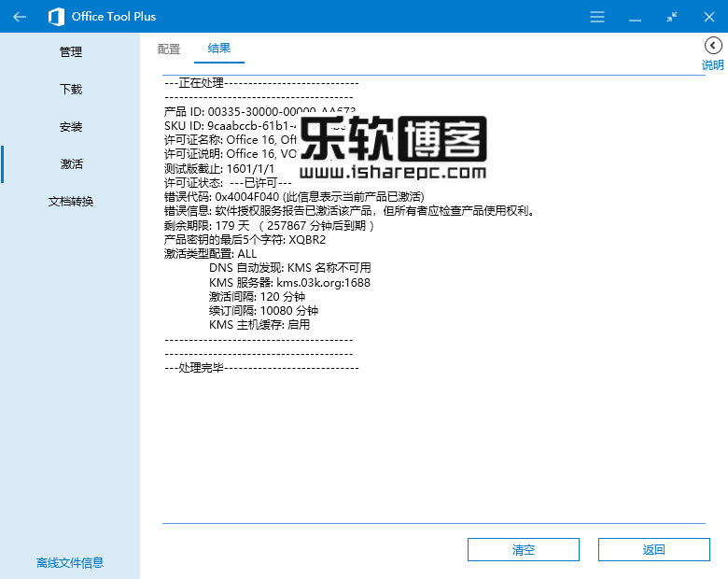Click the 续订间隔: 10080 分钟 line
Viewport: 728px width, 579px height.
(x=263, y=310)
